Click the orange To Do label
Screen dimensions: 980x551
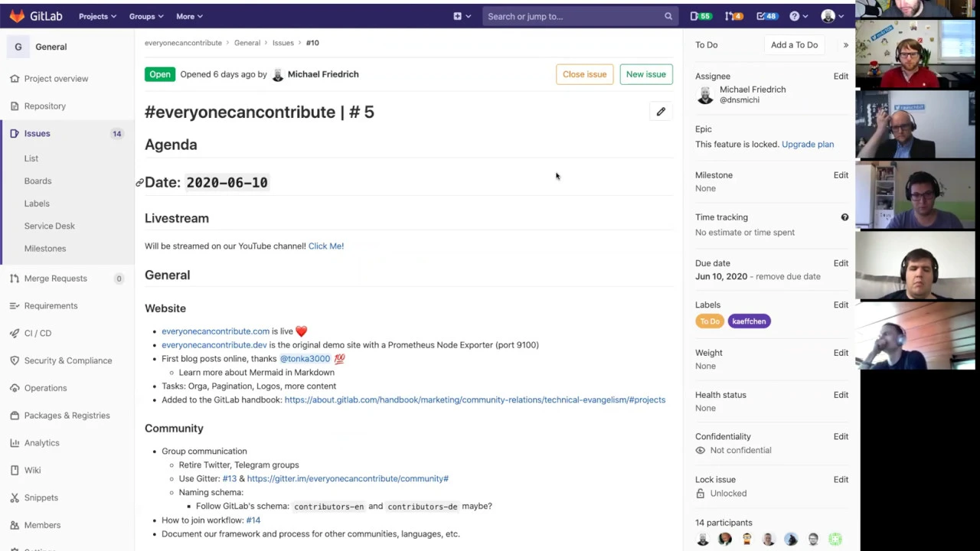pos(709,321)
